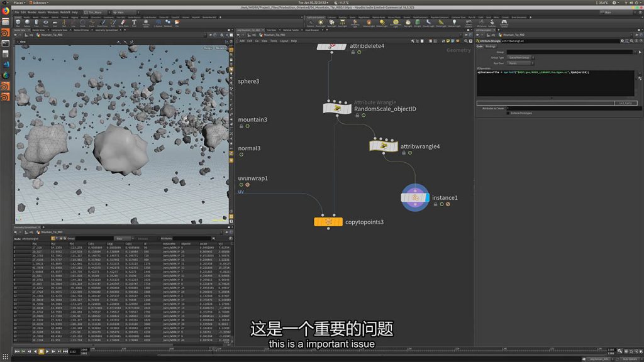Toggle display flag on RandomScale_objectID node

click(362, 115)
